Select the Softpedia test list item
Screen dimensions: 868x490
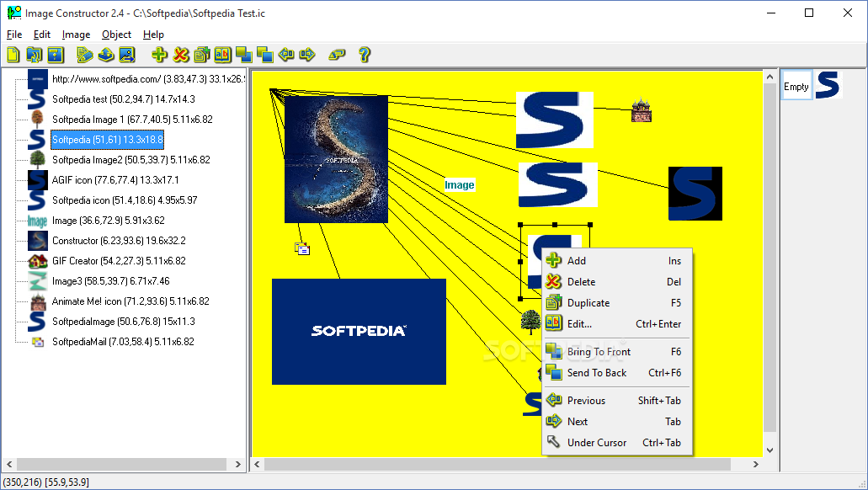click(124, 99)
